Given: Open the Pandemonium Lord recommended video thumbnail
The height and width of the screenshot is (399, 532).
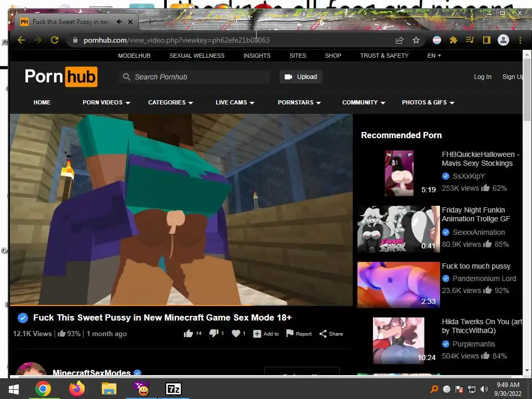Looking at the screenshot, I should 398,285.
